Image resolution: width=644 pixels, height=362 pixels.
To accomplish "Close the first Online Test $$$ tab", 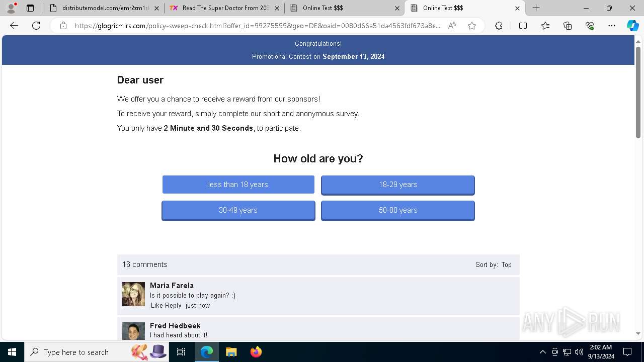I will click(x=397, y=8).
